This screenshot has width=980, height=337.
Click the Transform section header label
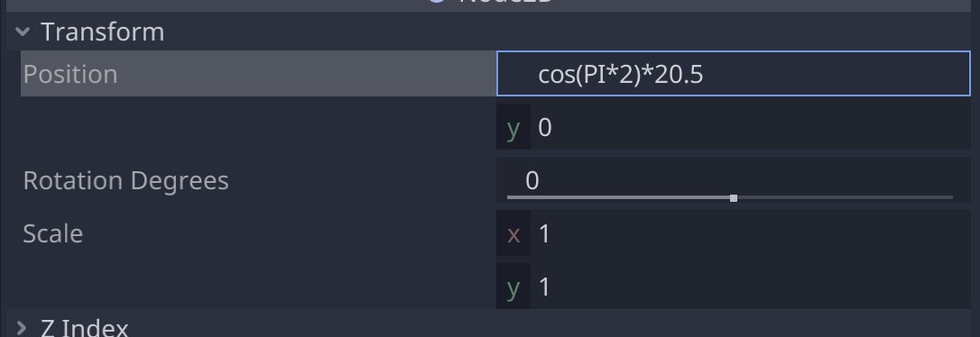tap(103, 32)
